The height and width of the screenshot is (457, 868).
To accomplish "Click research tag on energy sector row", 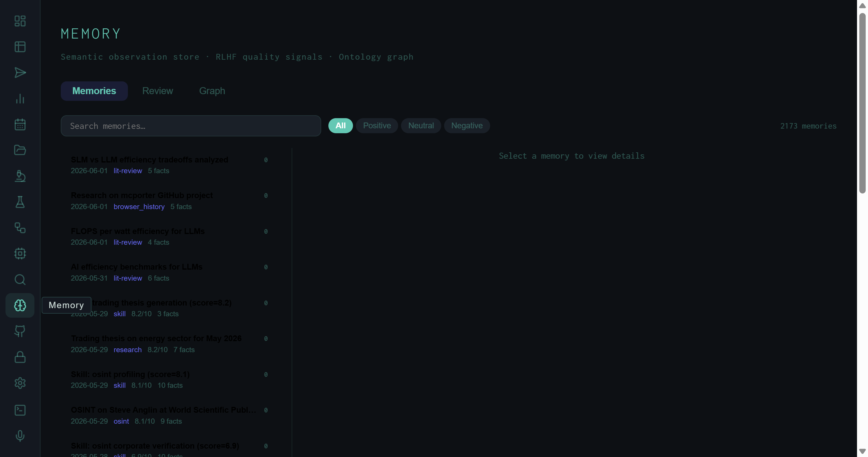I will tap(127, 350).
